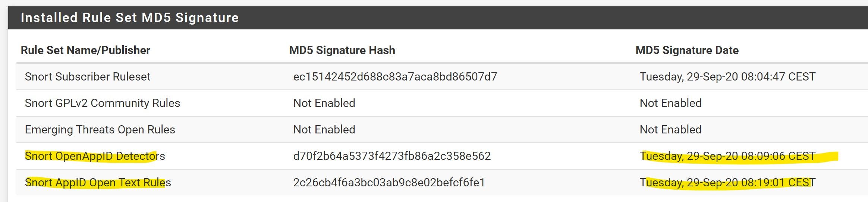The image size is (868, 202).
Task: Click Not Enabled date for Emerging Threats
Action: point(670,129)
